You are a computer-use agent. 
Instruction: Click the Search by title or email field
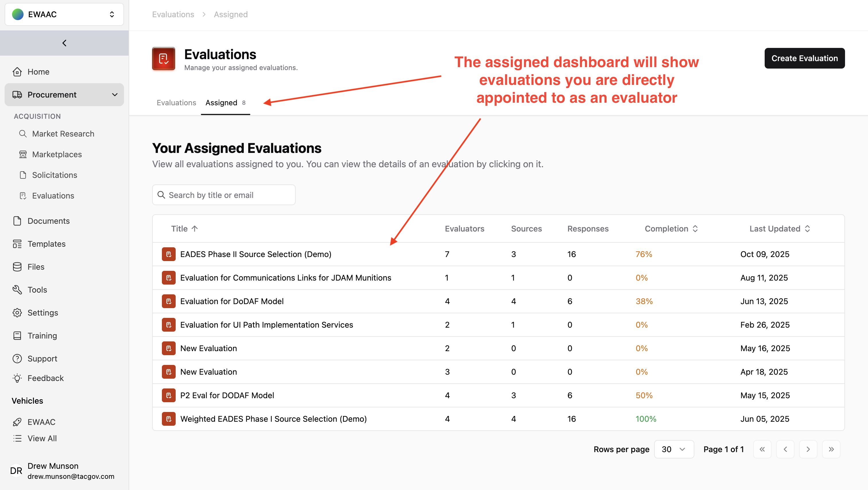(224, 195)
